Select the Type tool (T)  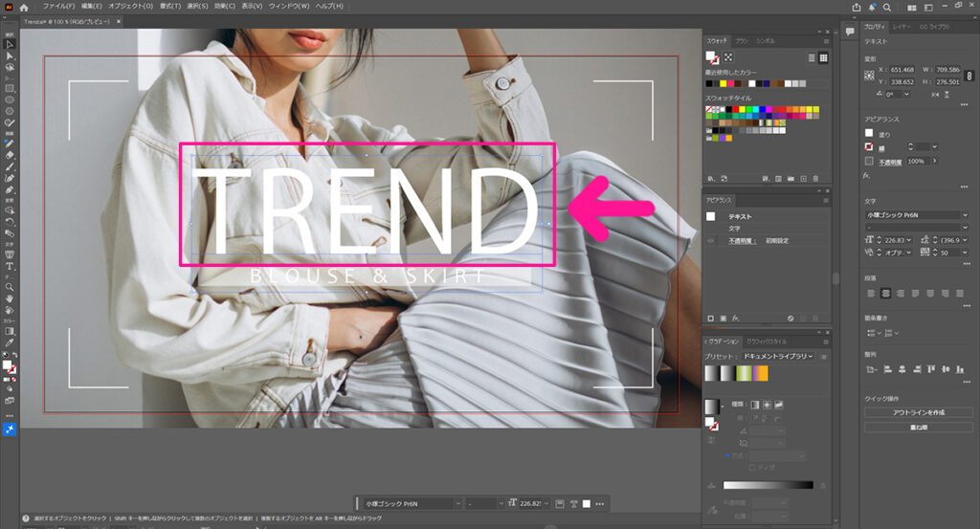click(x=10, y=267)
